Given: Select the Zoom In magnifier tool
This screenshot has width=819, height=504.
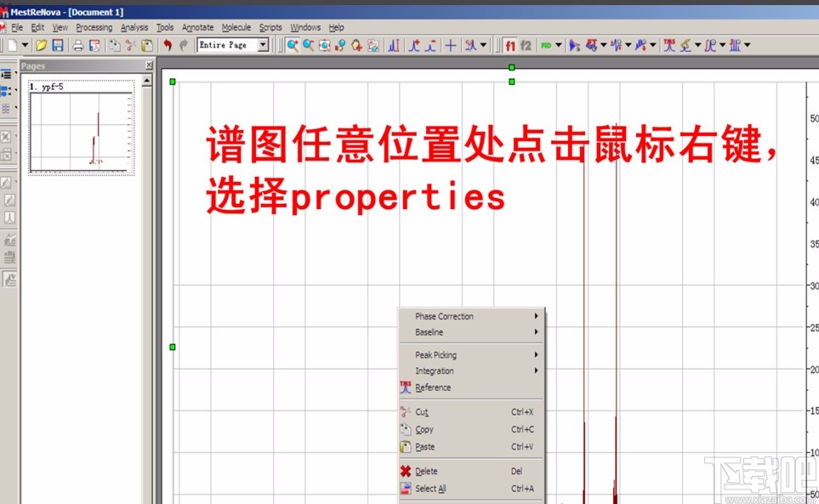Looking at the screenshot, I should click(x=293, y=45).
